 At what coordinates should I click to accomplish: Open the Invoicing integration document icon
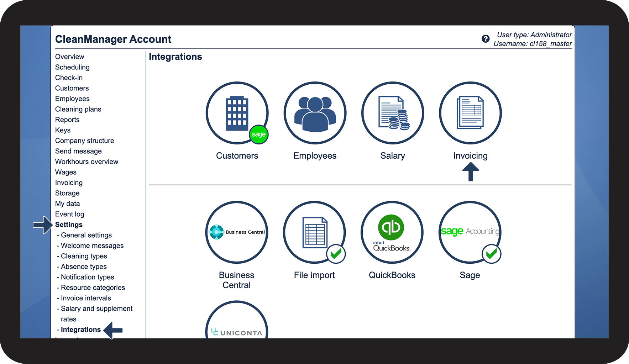click(470, 113)
